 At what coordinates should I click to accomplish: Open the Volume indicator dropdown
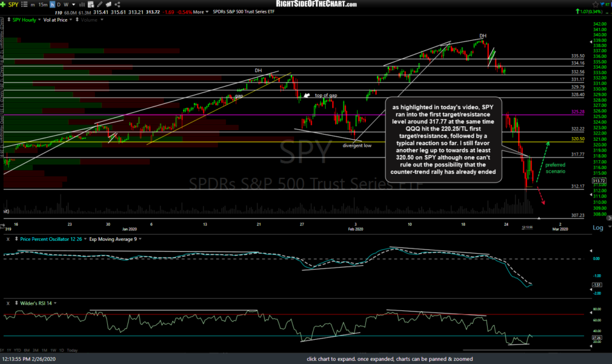pyautogui.click(x=102, y=20)
